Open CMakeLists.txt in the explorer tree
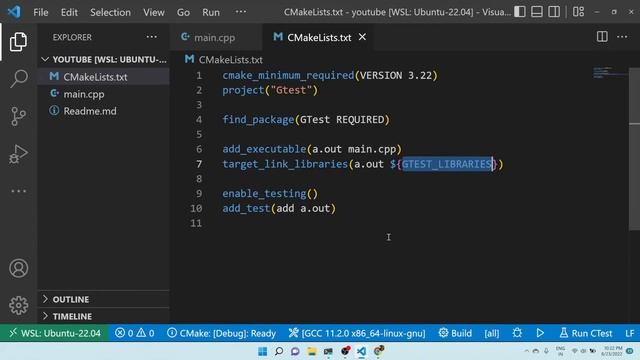Viewport: 640px width, 360px height. coord(104,77)
